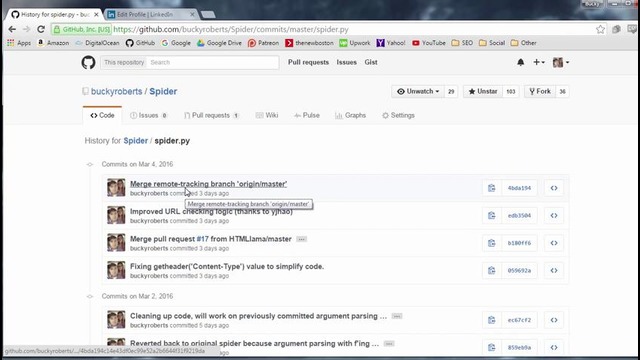The image size is (640, 360).
Task: Copy the SHA for commit edb3504
Action: (x=491, y=216)
